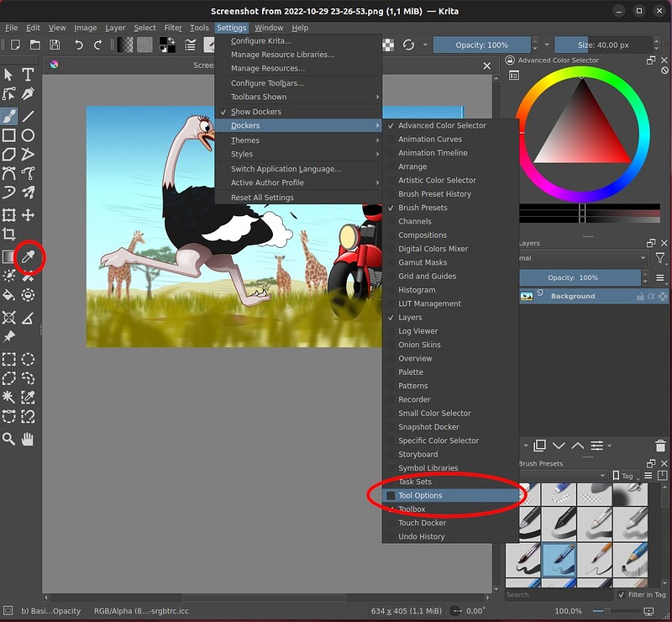The height and width of the screenshot is (622, 672).
Task: Select the Calligraphy tool
Action: click(x=28, y=93)
